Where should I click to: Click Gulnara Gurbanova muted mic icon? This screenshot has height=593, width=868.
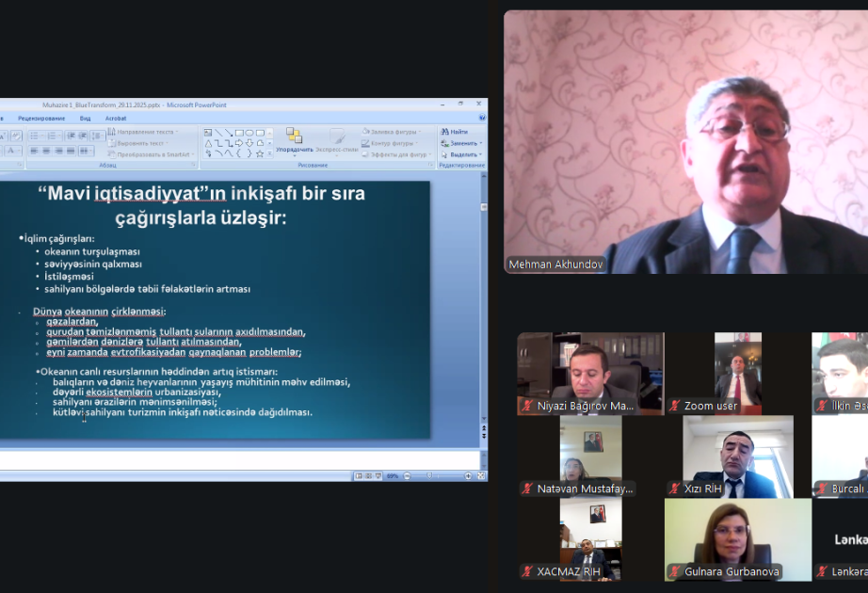[x=675, y=571]
